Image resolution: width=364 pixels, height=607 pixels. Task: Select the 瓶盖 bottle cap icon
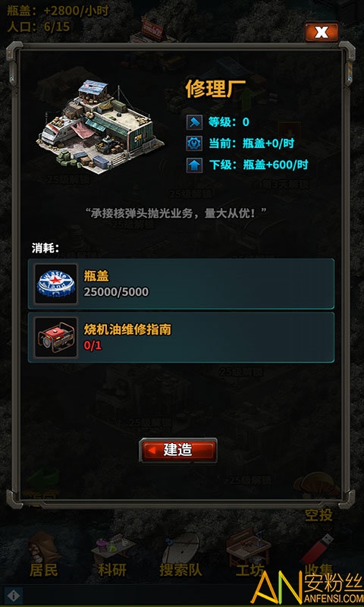click(x=55, y=284)
